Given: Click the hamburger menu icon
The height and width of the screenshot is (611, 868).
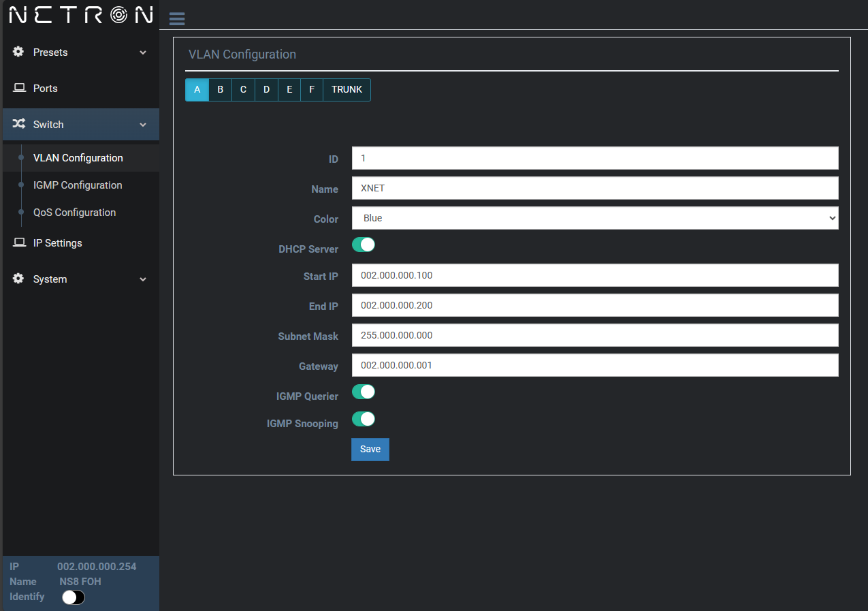Looking at the screenshot, I should (x=177, y=19).
